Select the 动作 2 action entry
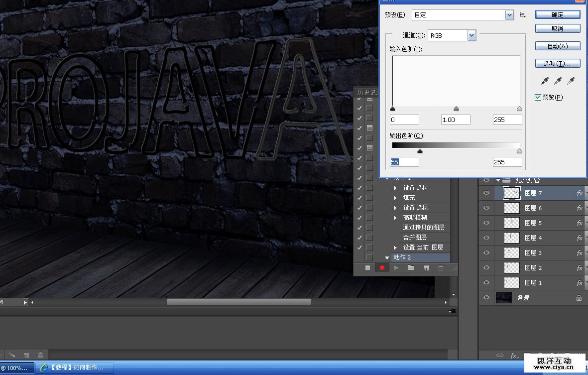Image resolution: width=588 pixels, height=375 pixels. (402, 257)
